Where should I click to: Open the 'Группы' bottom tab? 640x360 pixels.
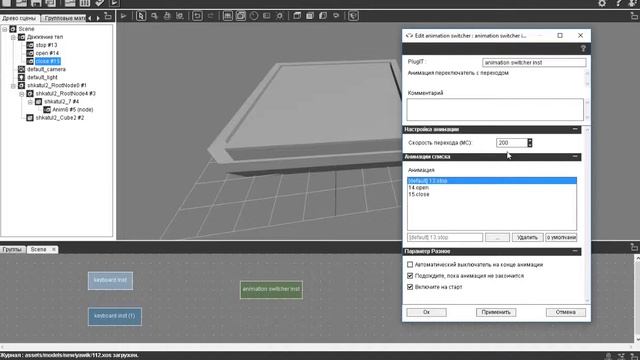13,249
